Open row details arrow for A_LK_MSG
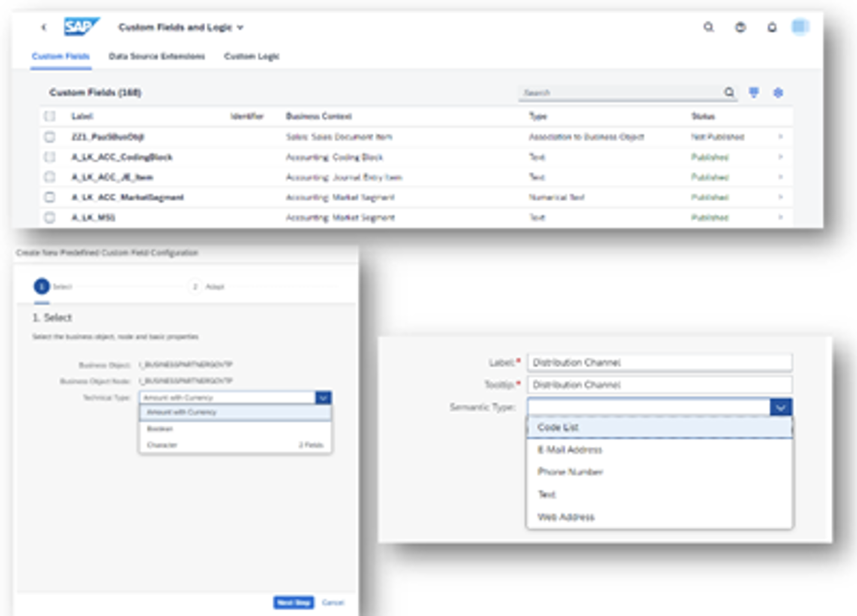The image size is (857, 616). (x=780, y=217)
